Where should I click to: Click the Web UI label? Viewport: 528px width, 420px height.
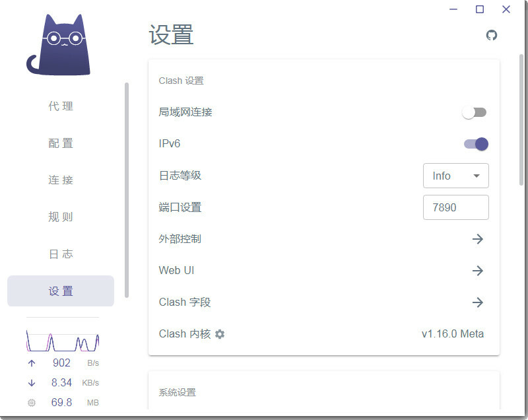(176, 271)
